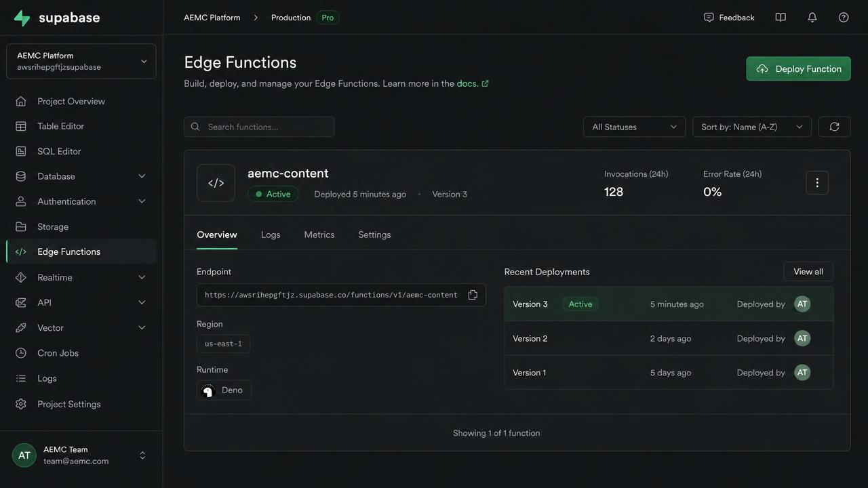
Task: Click the SQL Editor icon
Action: click(x=21, y=151)
